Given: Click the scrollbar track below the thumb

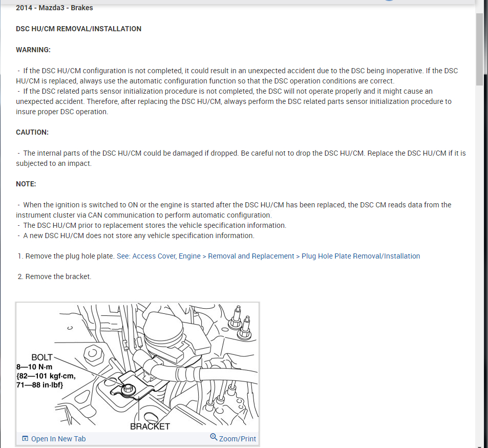Looking at the screenshot, I should tap(479, 264).
